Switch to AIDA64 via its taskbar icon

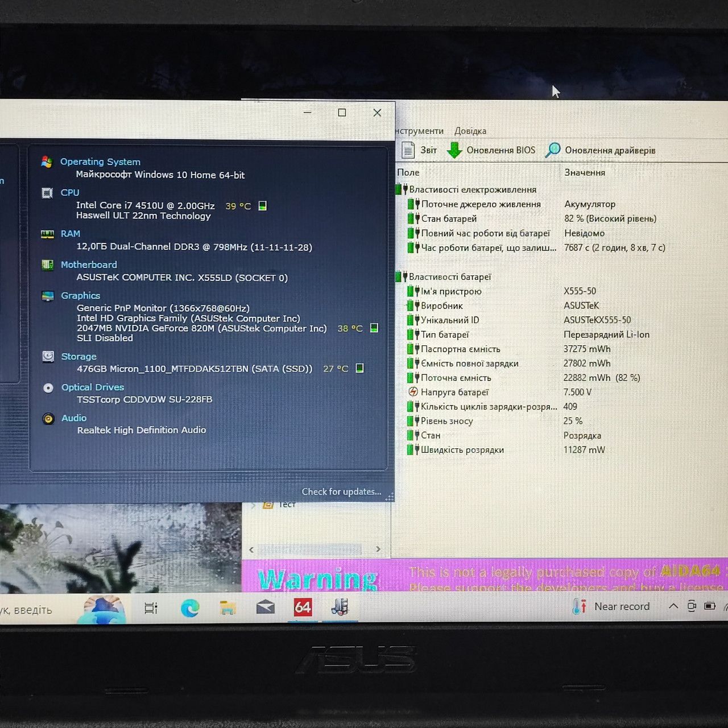(x=303, y=608)
